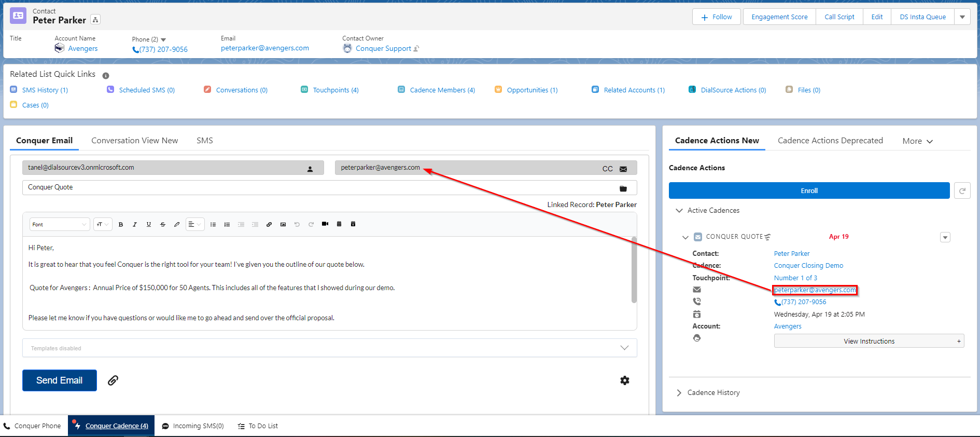Open Conquer Phone utility bar item
980x437 pixels.
(x=32, y=426)
